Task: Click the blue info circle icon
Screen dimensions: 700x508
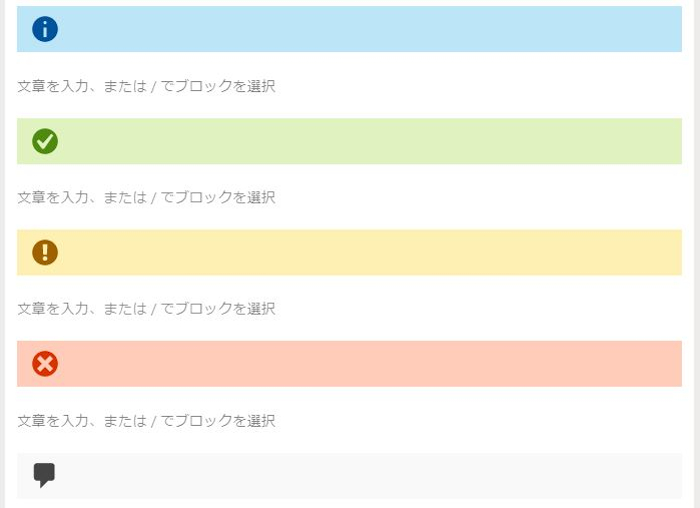Action: [45, 29]
